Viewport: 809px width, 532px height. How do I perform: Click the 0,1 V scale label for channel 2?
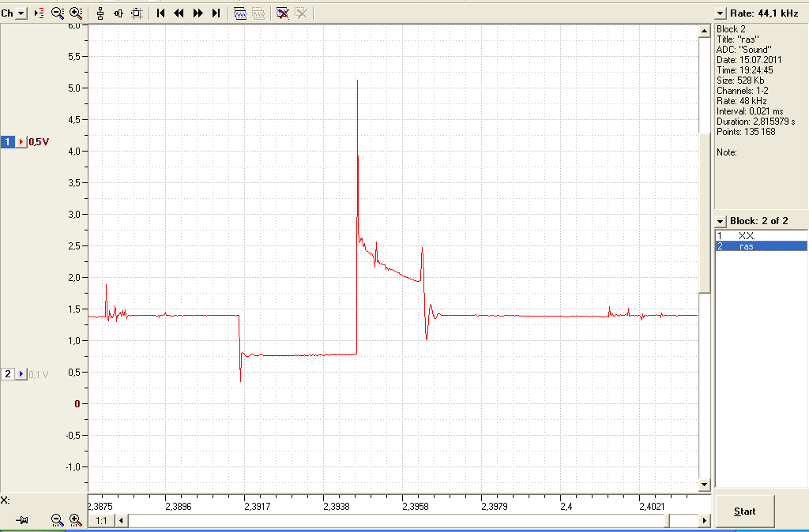[x=39, y=374]
